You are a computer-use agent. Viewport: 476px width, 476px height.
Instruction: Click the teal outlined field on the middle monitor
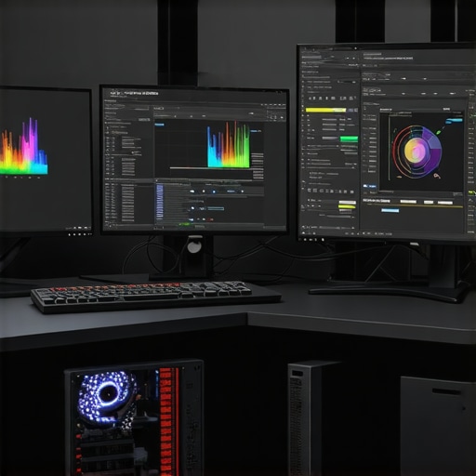click(x=216, y=208)
